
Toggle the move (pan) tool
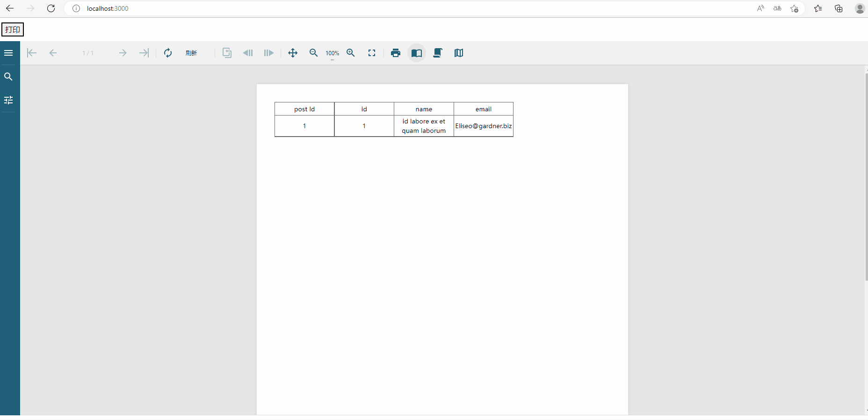pos(293,53)
